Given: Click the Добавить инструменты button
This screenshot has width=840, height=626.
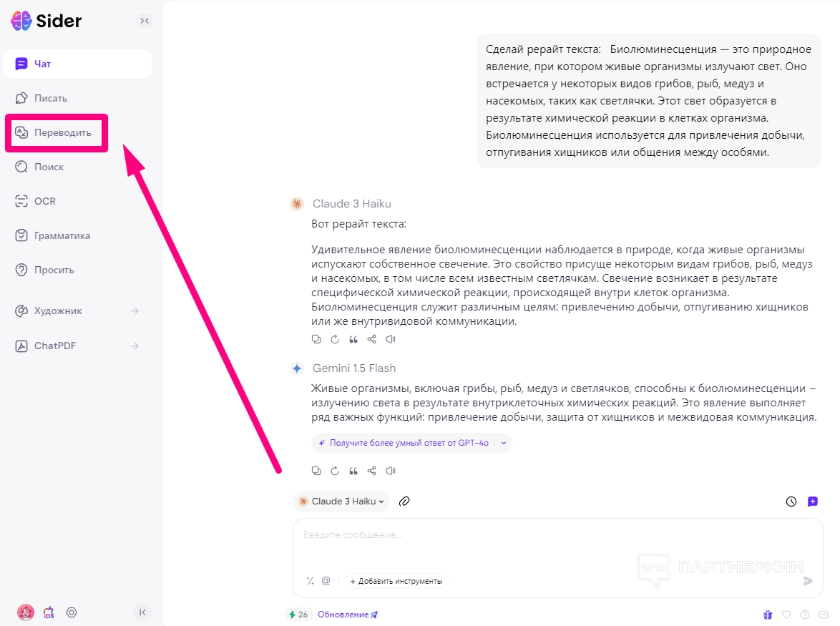Looking at the screenshot, I should pos(396,581).
